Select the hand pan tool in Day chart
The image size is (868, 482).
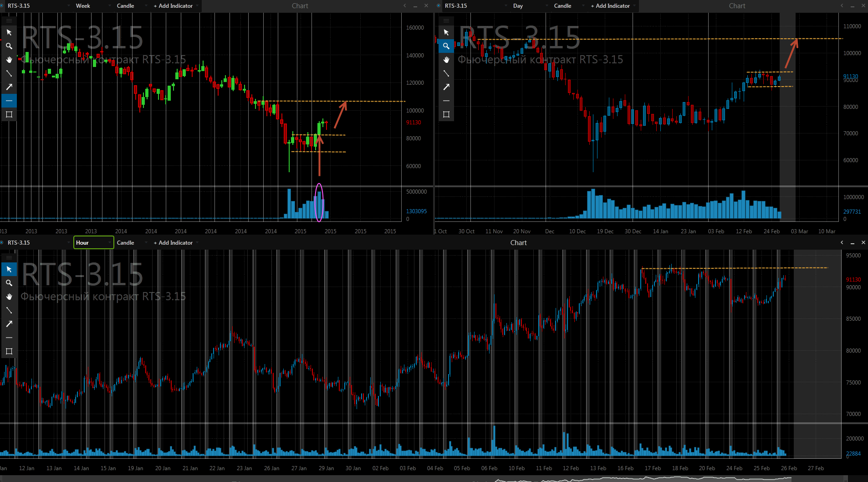point(446,60)
